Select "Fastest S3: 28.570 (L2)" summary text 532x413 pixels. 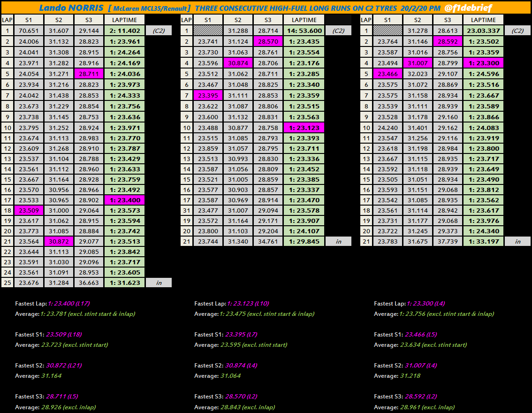226,397
